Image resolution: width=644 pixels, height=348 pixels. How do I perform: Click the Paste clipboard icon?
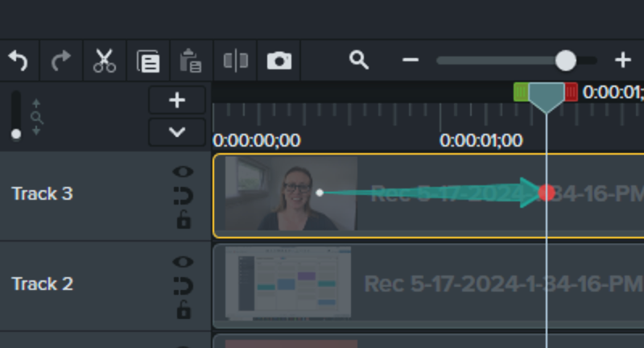point(192,60)
